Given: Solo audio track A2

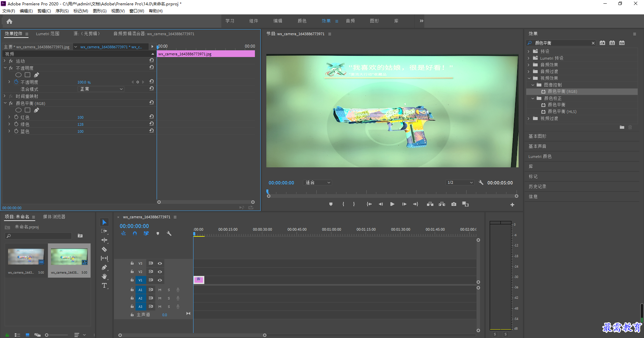Looking at the screenshot, I should click(169, 298).
